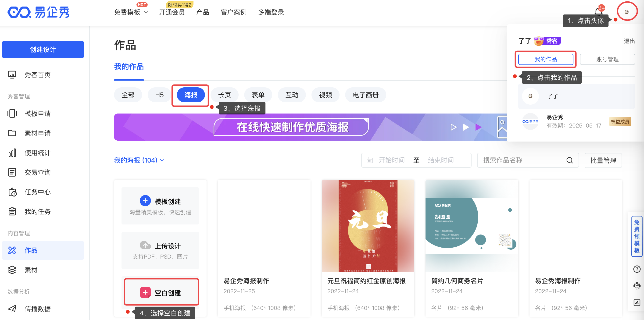The image size is (644, 320).
Task: Select the 电子画册 filter tab
Action: coord(365,95)
